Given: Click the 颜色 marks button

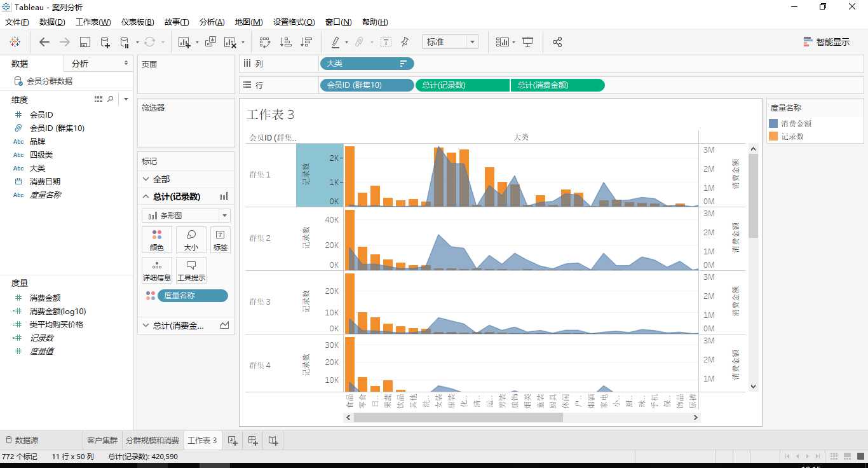Looking at the screenshot, I should pyautogui.click(x=156, y=240).
